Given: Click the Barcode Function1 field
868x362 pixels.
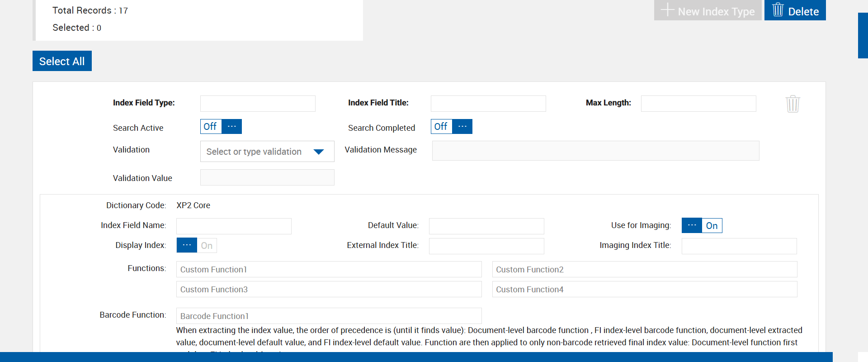Looking at the screenshot, I should click(x=329, y=316).
